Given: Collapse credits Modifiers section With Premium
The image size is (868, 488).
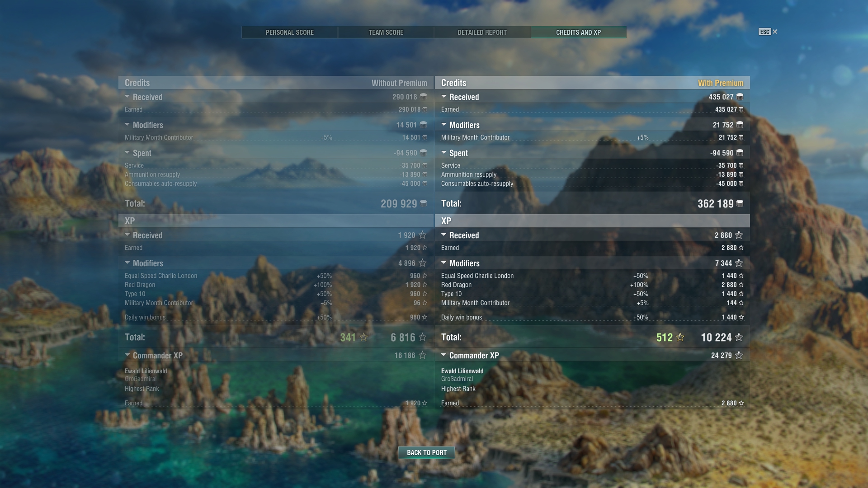Looking at the screenshot, I should point(444,125).
